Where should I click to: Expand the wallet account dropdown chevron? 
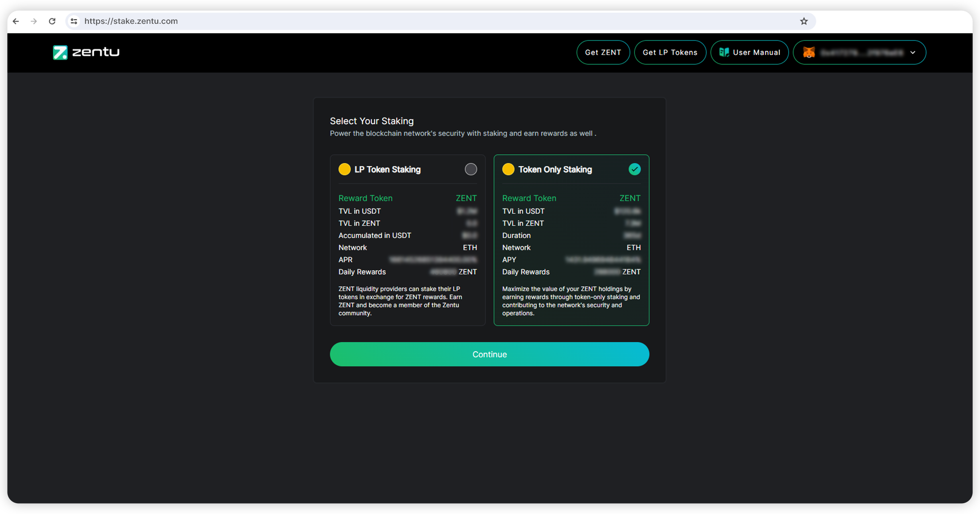coord(913,53)
